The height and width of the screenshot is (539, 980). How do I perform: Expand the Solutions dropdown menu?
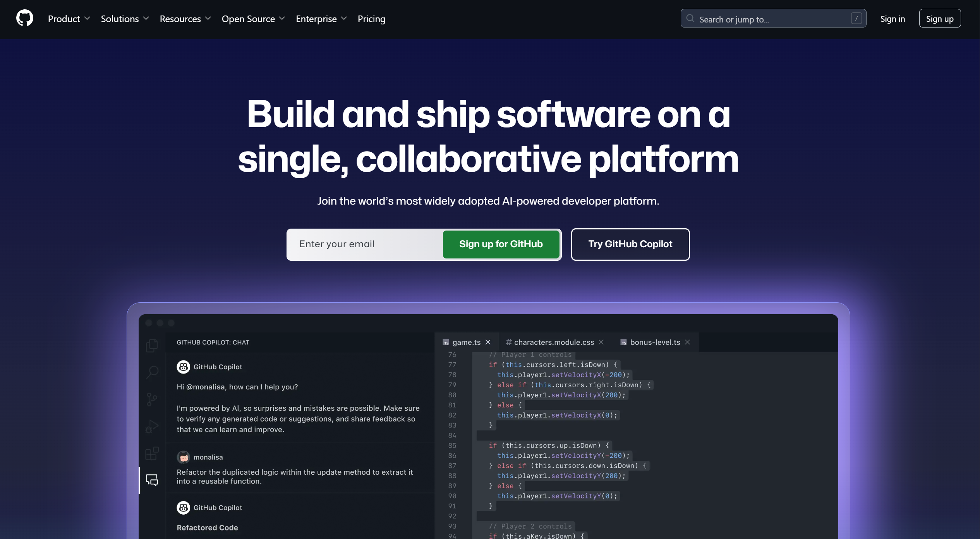pyautogui.click(x=125, y=19)
